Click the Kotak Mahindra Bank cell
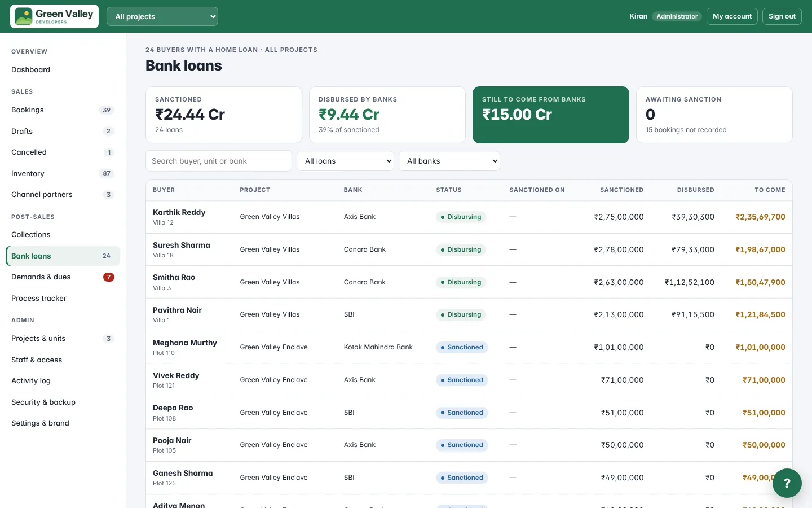The width and height of the screenshot is (812, 508). click(x=378, y=348)
